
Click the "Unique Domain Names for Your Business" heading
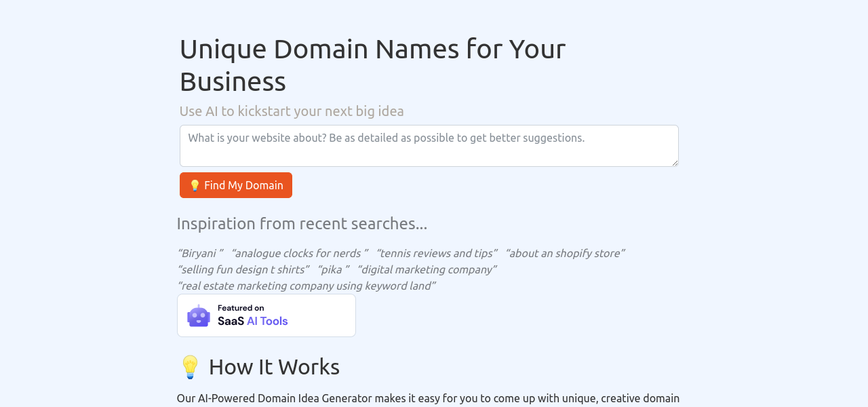pyautogui.click(x=372, y=65)
